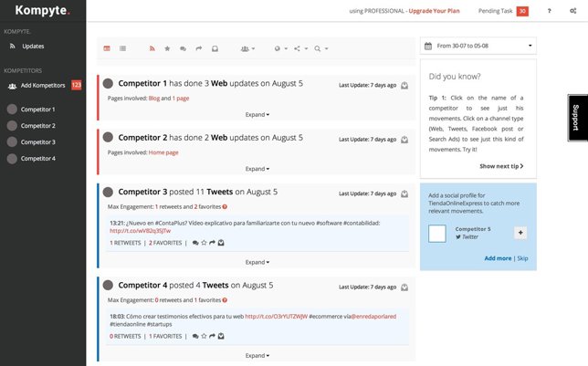Expand the Competitor 3 tweets card
The image size is (588, 366).
(257, 262)
